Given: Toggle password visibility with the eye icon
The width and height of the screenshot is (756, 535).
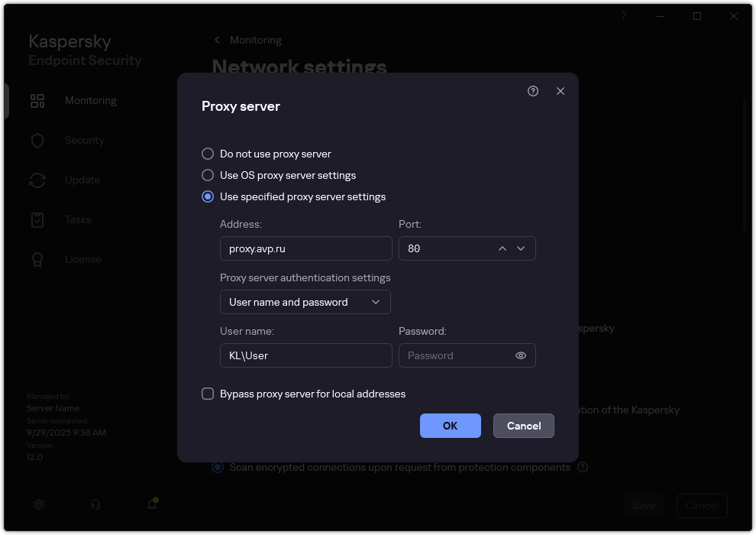Looking at the screenshot, I should [520, 355].
